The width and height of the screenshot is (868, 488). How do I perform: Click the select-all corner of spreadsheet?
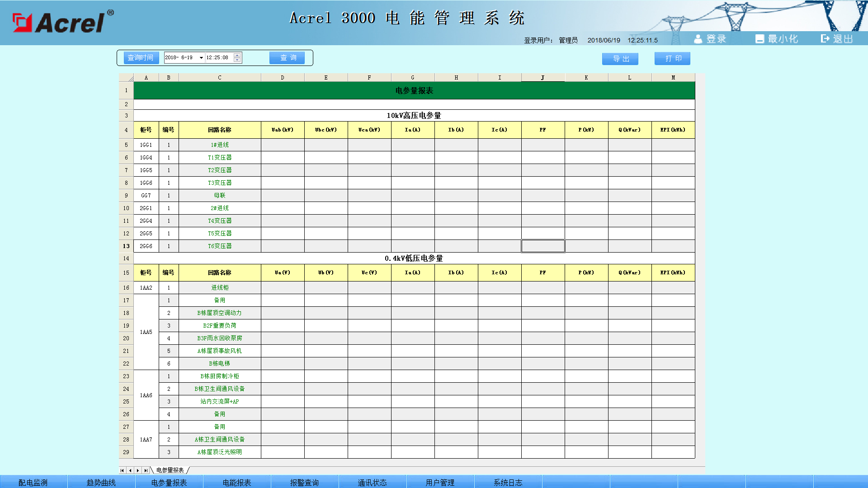coord(126,78)
